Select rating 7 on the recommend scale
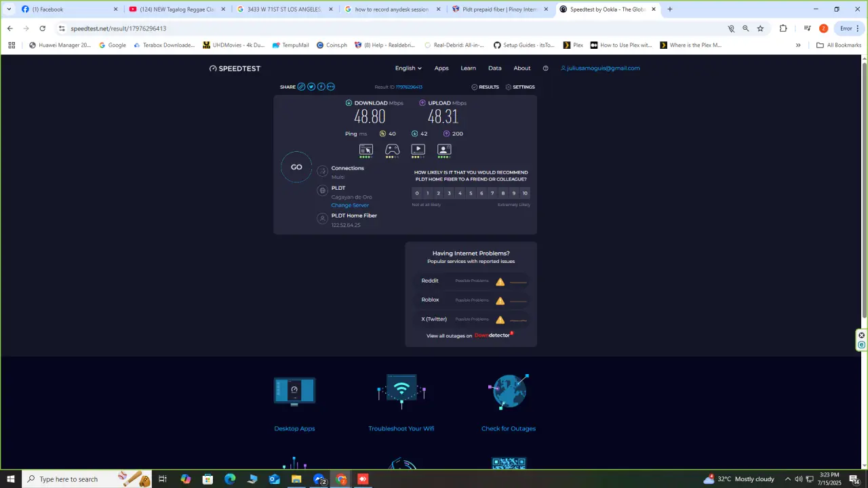 click(492, 193)
